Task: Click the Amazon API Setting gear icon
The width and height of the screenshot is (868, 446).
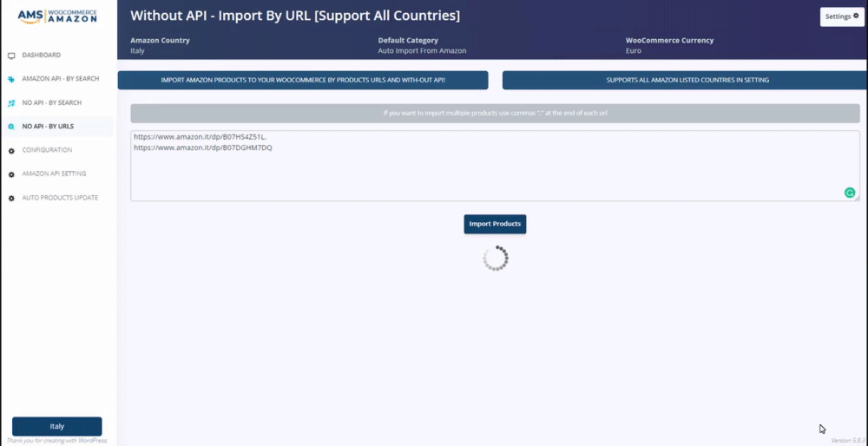Action: pos(11,174)
